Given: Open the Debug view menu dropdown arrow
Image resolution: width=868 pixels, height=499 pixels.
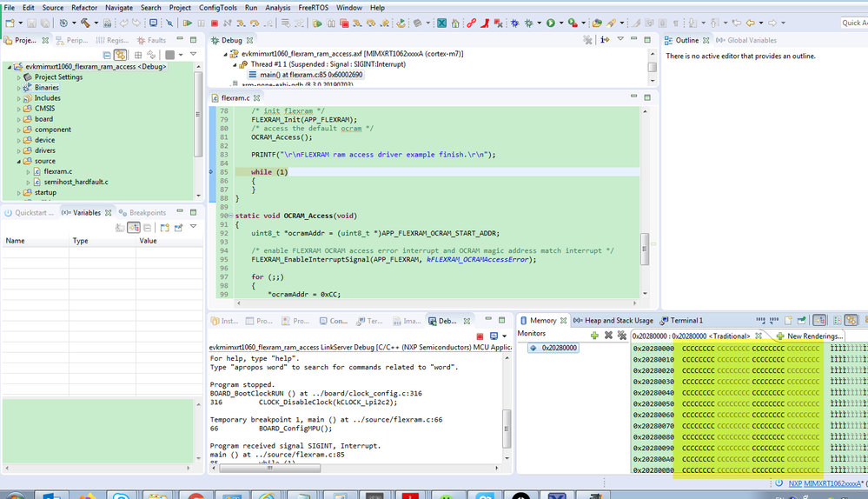Looking at the screenshot, I should (x=620, y=40).
